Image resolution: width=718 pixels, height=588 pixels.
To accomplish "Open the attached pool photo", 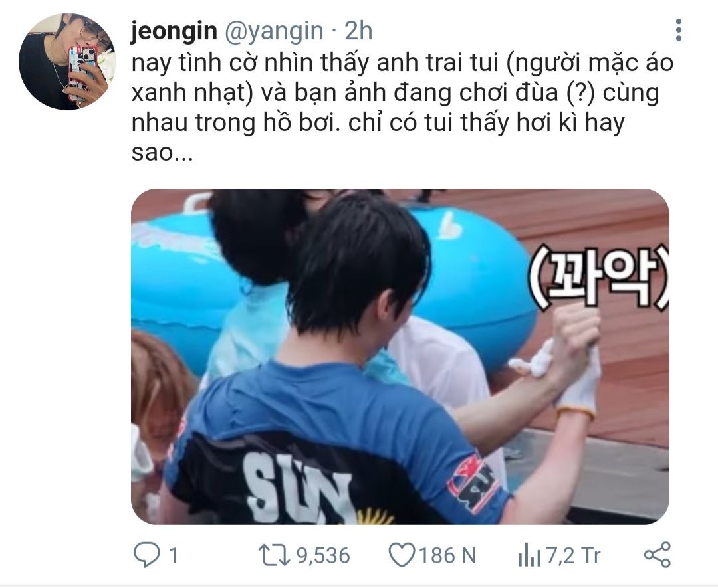I will click(x=400, y=357).
